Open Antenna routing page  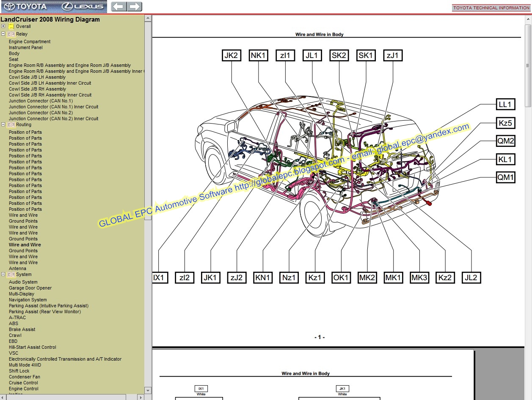click(x=17, y=268)
